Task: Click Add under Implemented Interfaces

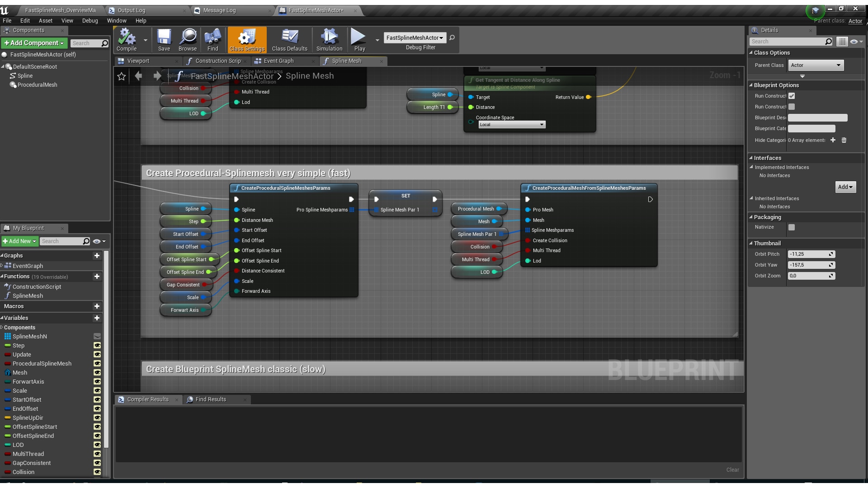Action: click(x=845, y=187)
